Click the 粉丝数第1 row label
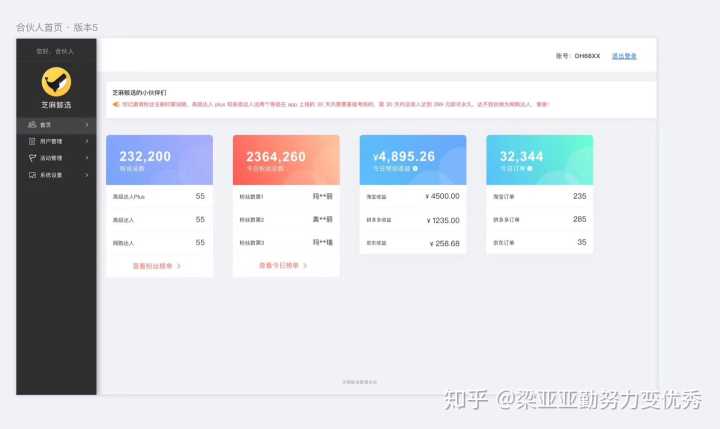 click(251, 197)
